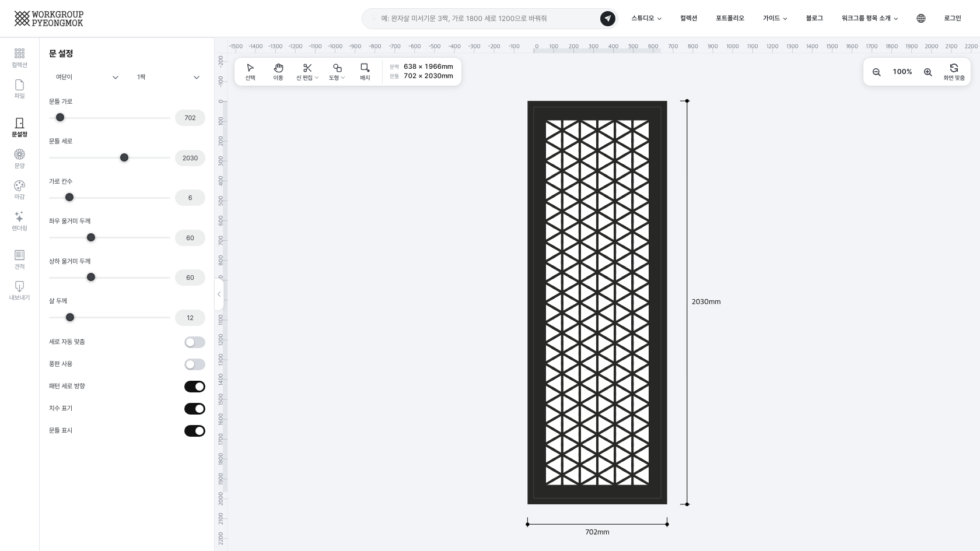Viewport: 980px width, 551px height.
Task: Click the 로그인 link
Action: (952, 19)
